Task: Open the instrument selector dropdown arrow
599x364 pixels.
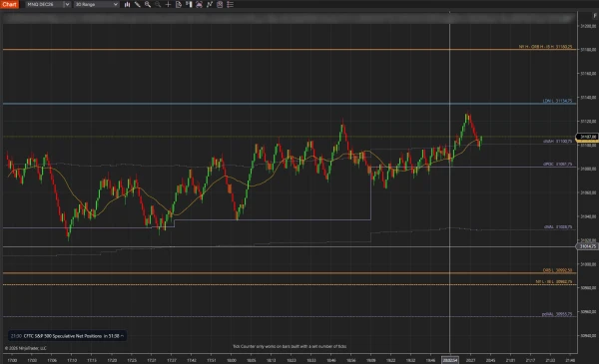Action: click(67, 5)
